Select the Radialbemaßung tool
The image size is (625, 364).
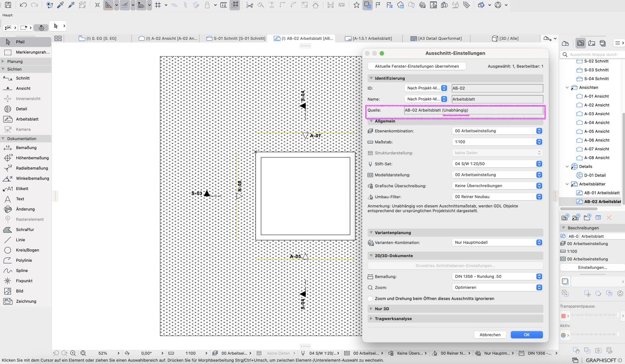point(26,168)
